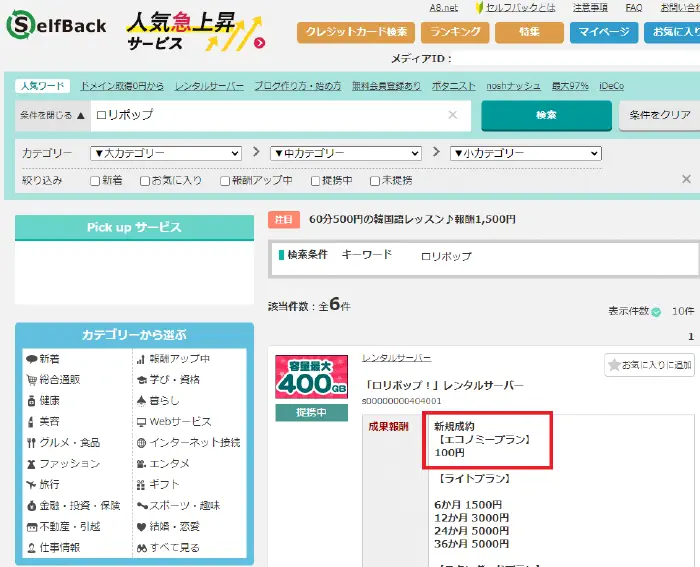Click the ドメイン取得0円から popular word
Screen dimensions: 700x567
pos(122,86)
